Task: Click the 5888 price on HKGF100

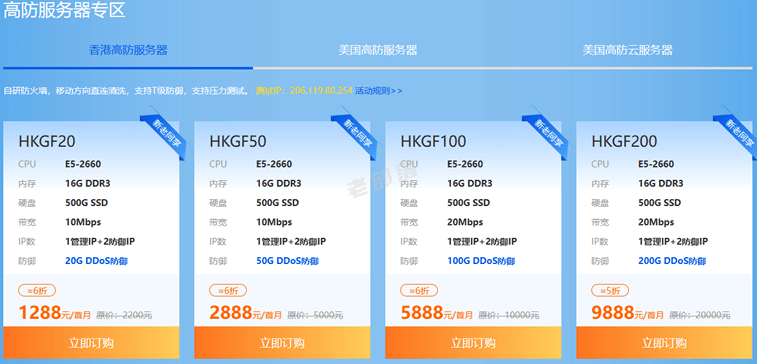Action: (x=422, y=313)
